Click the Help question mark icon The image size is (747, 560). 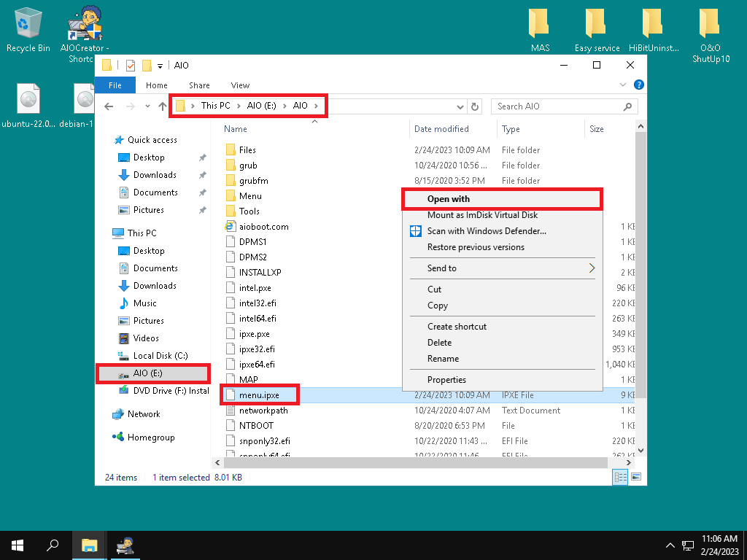click(x=638, y=85)
